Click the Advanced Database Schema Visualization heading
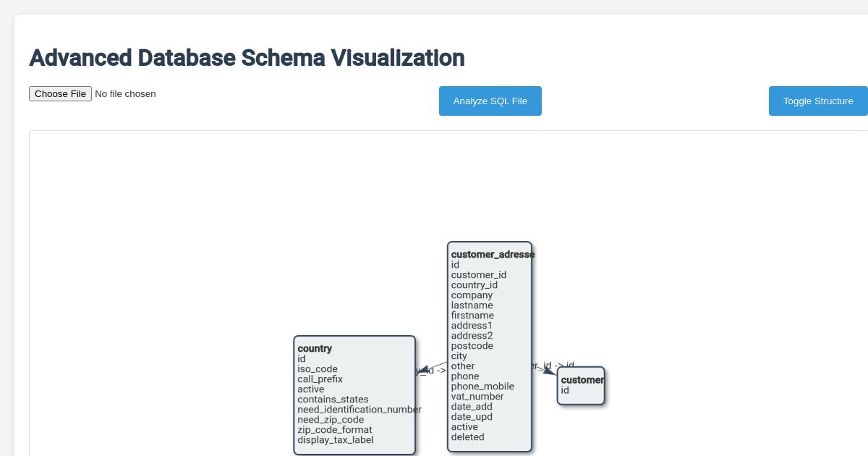This screenshot has height=456, width=868. [x=247, y=58]
